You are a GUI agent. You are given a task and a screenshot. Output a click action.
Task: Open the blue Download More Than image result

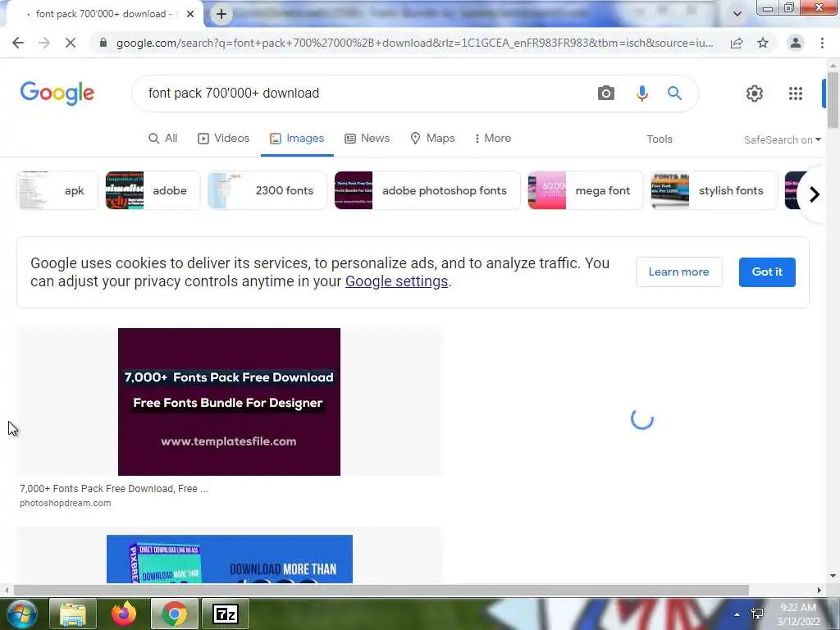click(230, 559)
